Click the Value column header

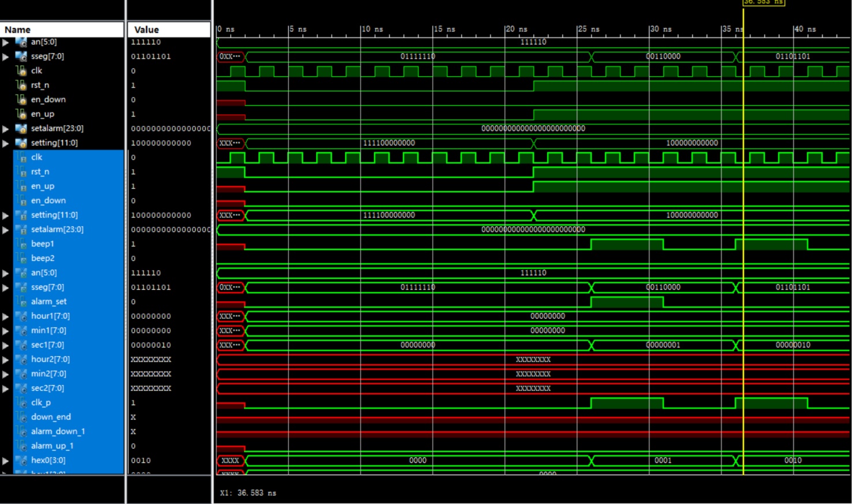pos(169,29)
